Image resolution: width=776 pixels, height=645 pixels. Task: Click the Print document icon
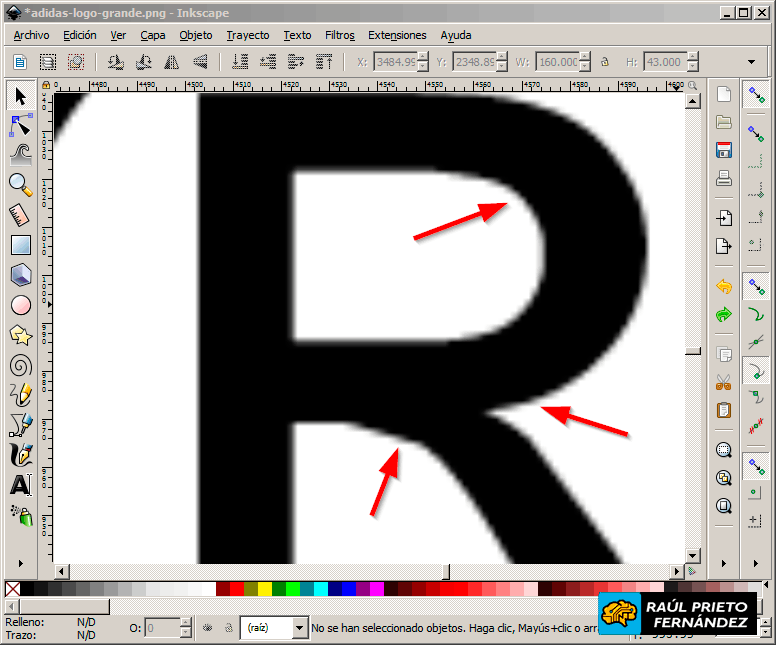[x=724, y=180]
